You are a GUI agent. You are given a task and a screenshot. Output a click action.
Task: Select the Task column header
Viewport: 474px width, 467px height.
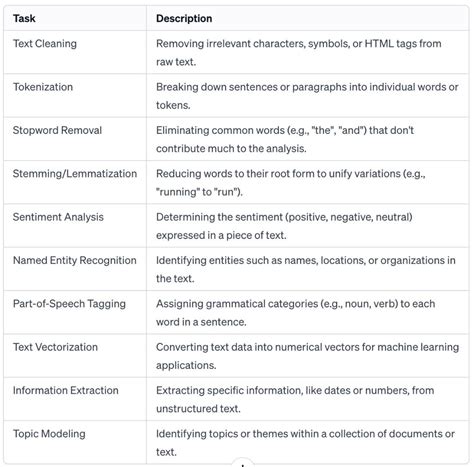[x=24, y=18]
